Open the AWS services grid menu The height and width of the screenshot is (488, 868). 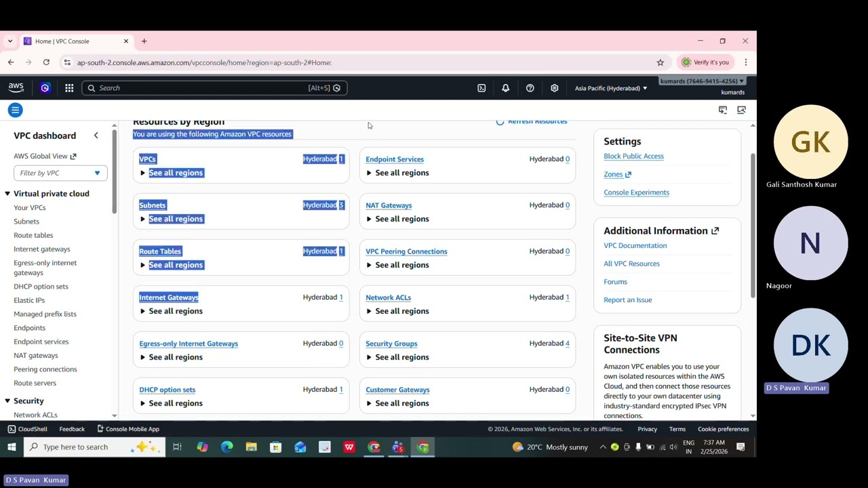pos(69,87)
